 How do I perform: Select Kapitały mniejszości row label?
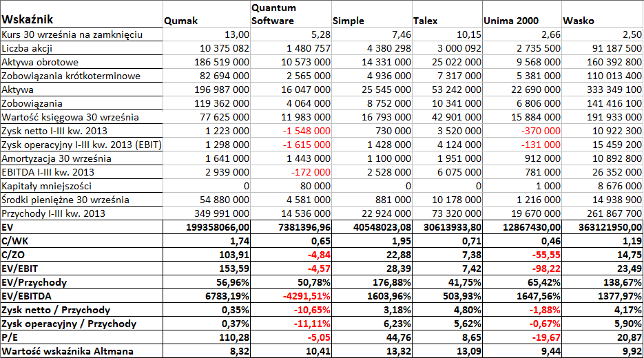click(46, 186)
